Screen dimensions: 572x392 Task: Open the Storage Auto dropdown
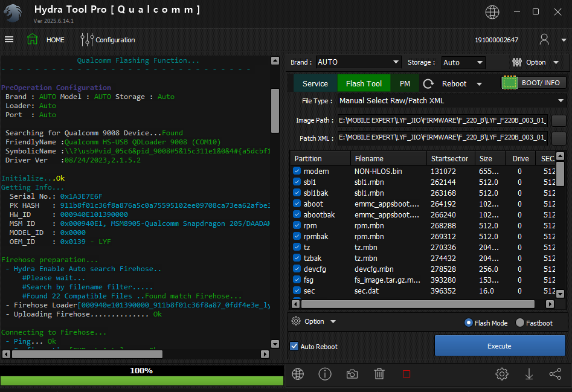point(463,62)
